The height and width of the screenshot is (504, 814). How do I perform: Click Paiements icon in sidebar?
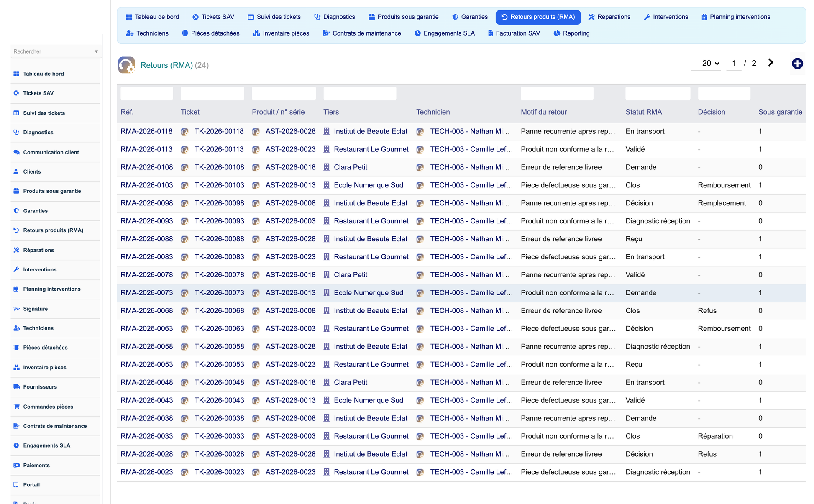click(x=16, y=465)
